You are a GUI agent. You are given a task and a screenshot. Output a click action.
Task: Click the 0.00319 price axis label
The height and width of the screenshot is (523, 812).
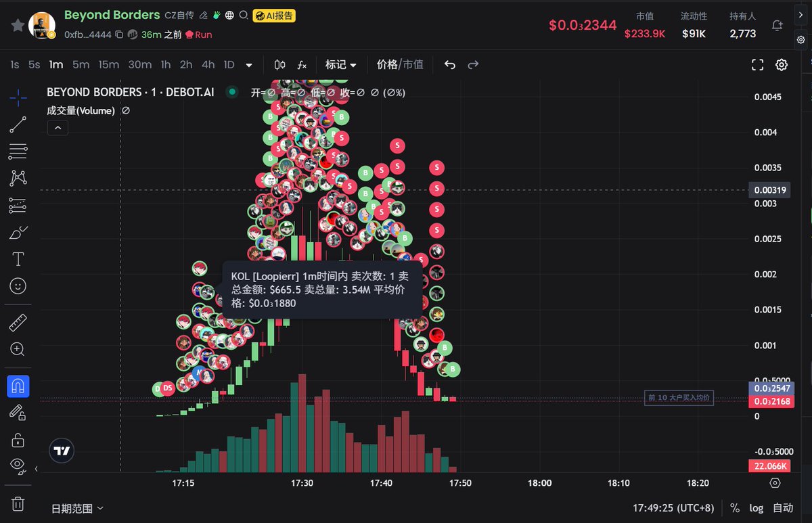[x=770, y=190]
